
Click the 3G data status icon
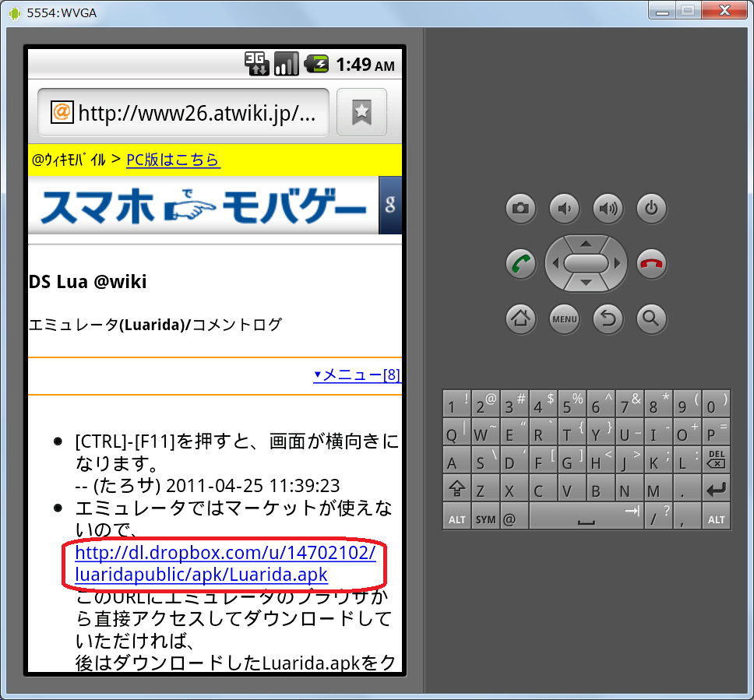256,64
